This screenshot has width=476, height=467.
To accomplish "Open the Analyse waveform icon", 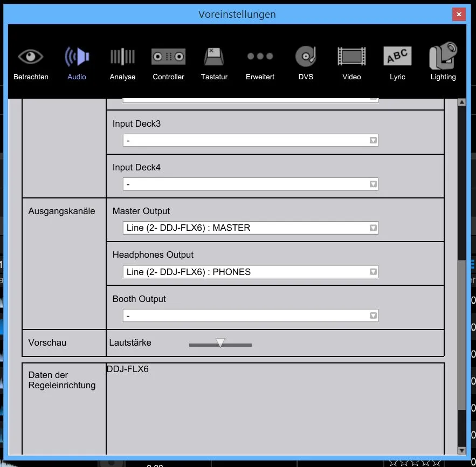I will pyautogui.click(x=122, y=57).
